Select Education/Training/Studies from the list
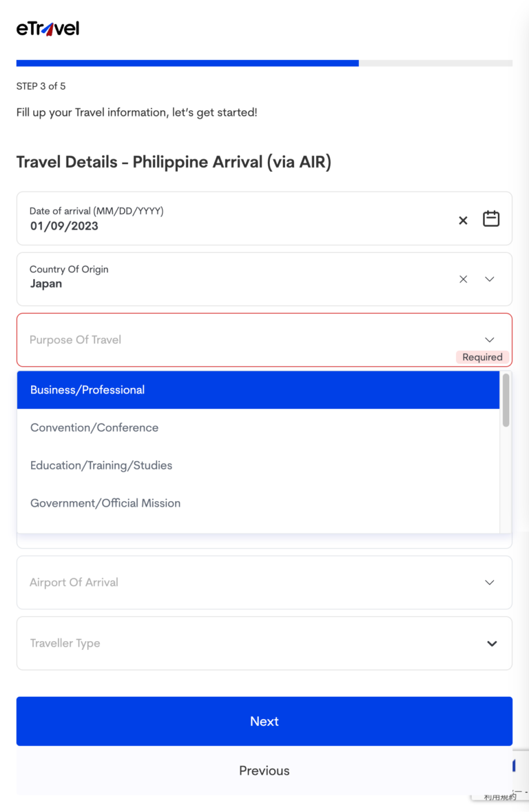529x812 pixels. [x=101, y=465]
